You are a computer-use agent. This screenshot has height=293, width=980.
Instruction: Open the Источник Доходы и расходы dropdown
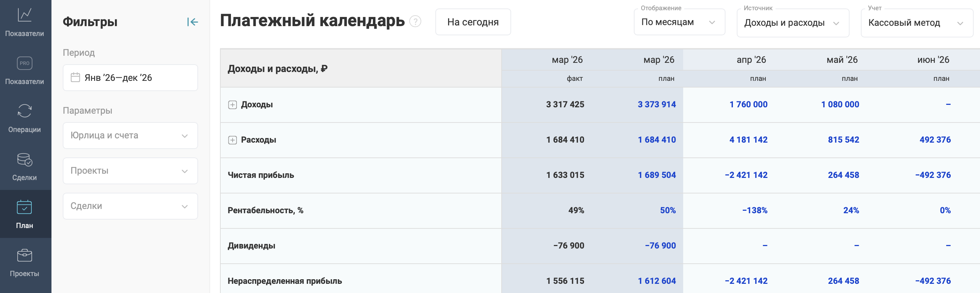(x=792, y=23)
